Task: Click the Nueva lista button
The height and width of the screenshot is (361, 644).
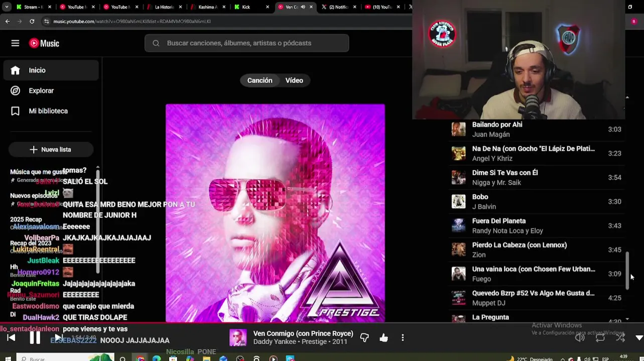Action: (51, 149)
